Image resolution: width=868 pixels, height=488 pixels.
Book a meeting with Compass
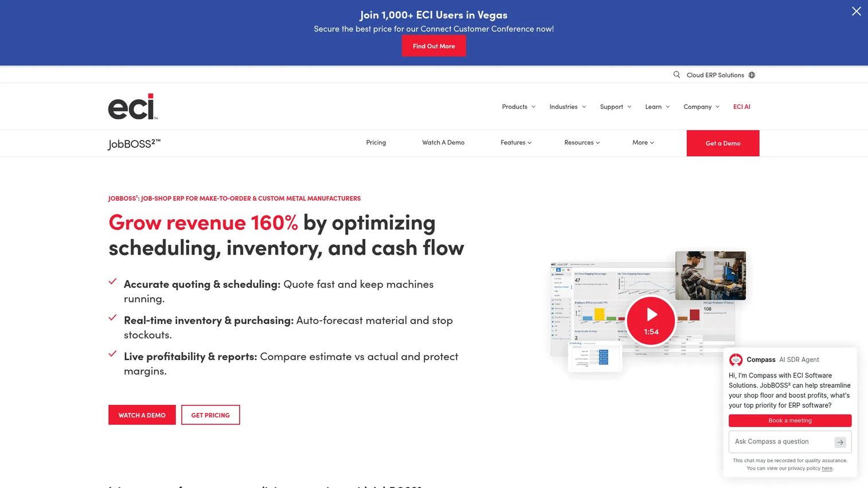point(790,420)
